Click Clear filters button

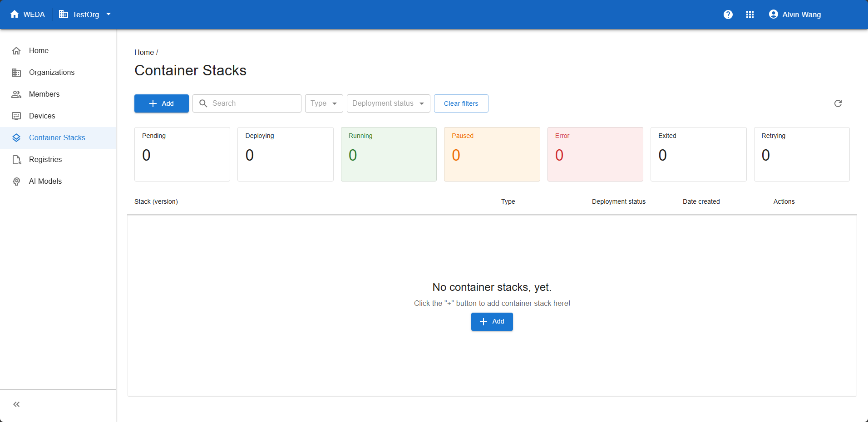pos(461,103)
